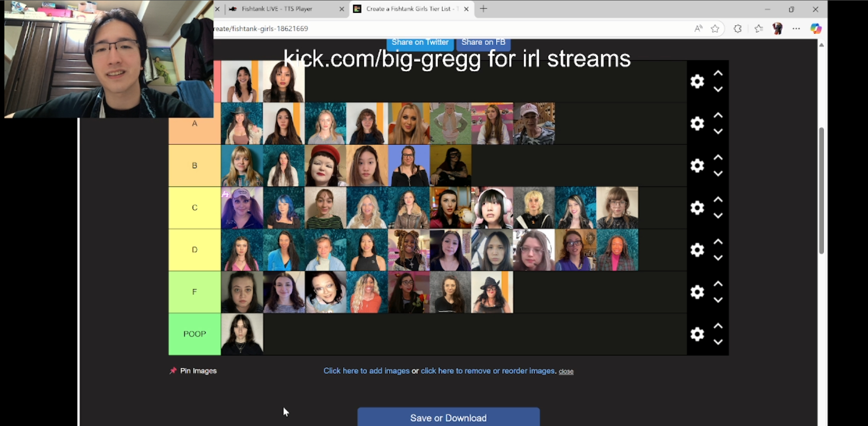
Task: Open a new browser tab
Action: pyautogui.click(x=483, y=9)
